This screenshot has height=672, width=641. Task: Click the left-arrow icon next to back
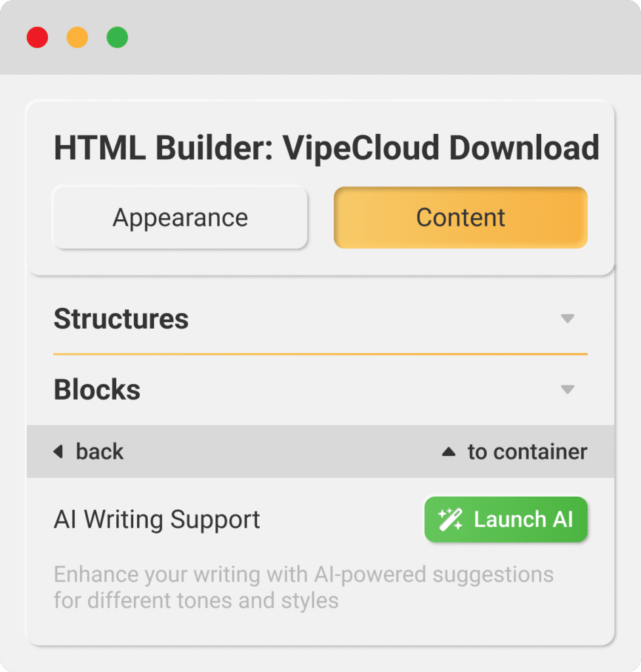point(58,451)
